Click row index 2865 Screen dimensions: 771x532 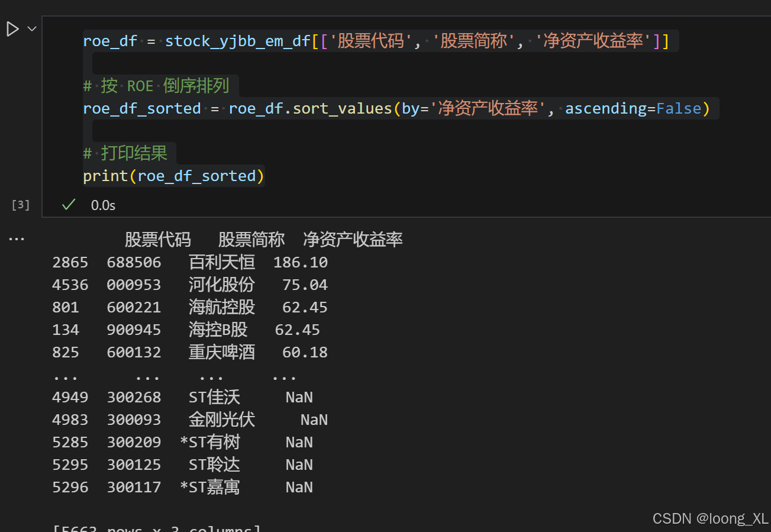[70, 262]
